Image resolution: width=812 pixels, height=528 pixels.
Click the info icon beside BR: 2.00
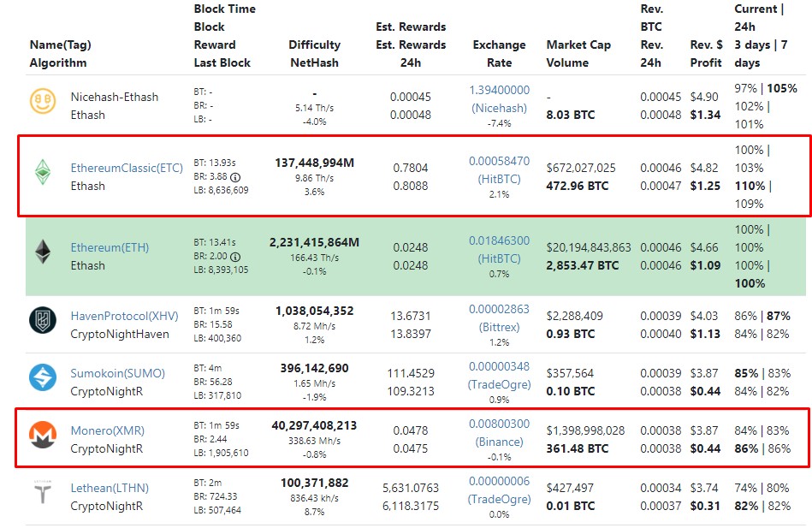click(x=235, y=257)
